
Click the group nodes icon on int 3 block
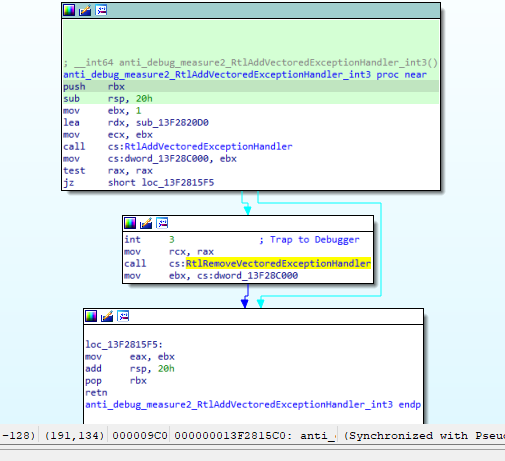(x=162, y=223)
